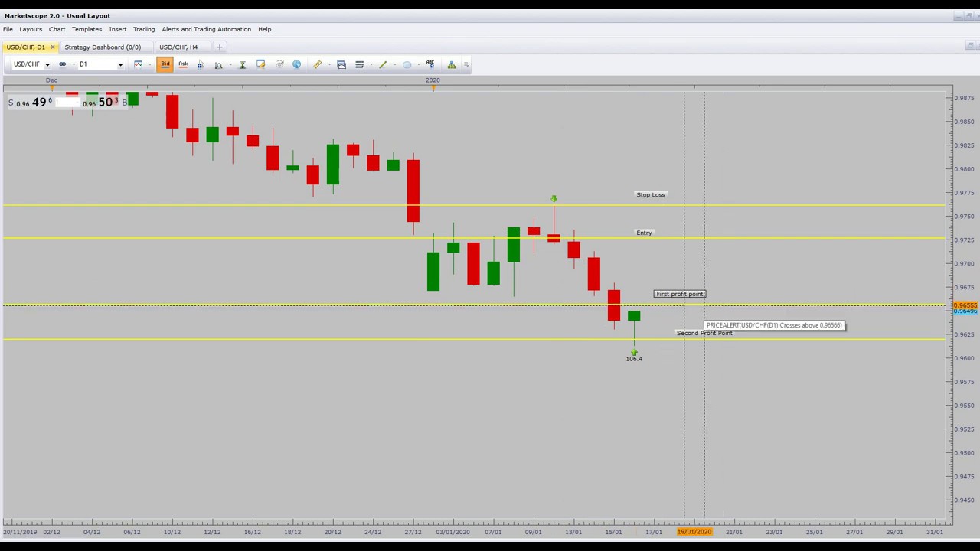Click the orange 0.9655 price axis marker
This screenshot has height=551, width=980.
[965, 305]
